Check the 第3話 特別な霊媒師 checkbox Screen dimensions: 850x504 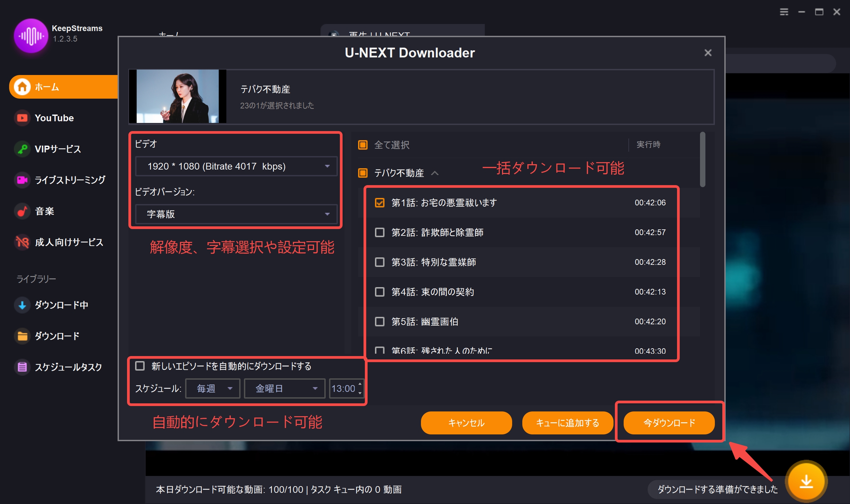coord(379,262)
